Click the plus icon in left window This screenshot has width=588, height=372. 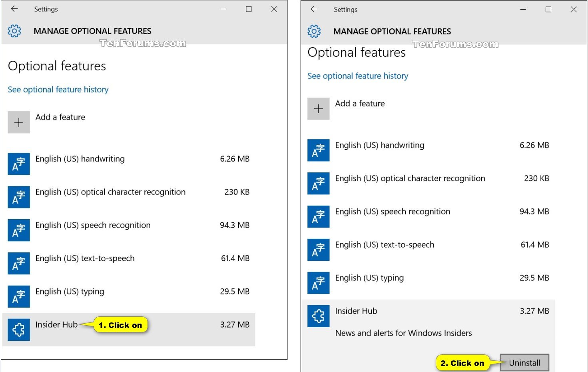click(19, 122)
